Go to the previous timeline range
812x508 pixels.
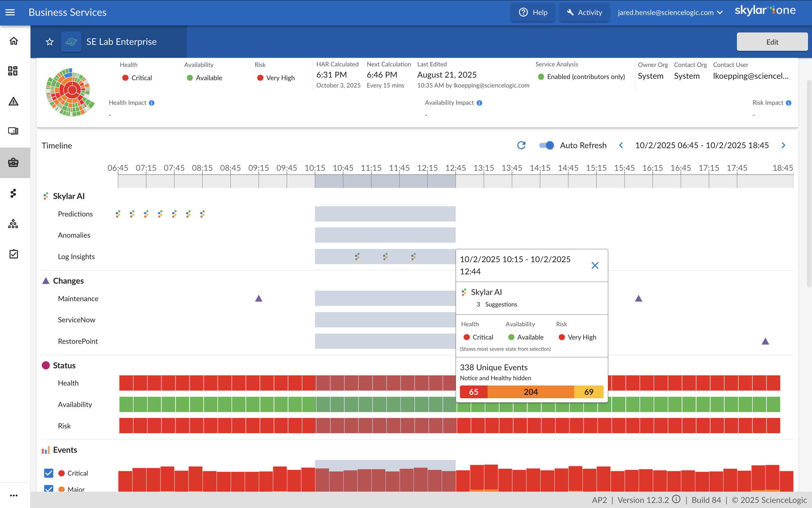(621, 145)
